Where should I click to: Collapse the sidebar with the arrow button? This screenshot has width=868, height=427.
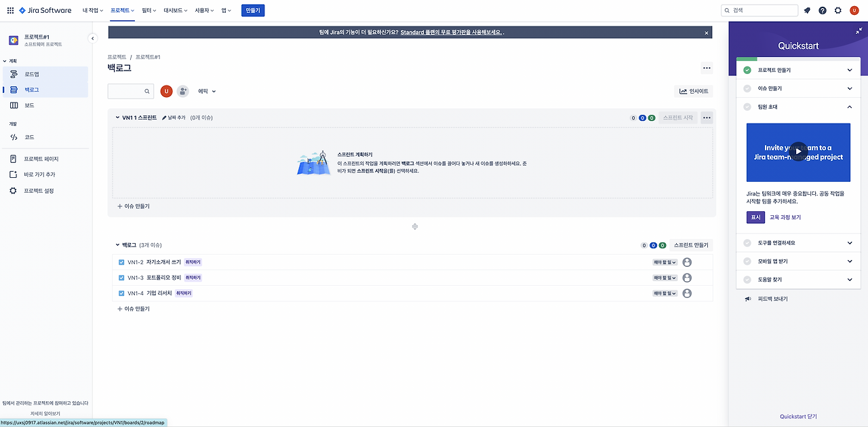[x=93, y=39]
